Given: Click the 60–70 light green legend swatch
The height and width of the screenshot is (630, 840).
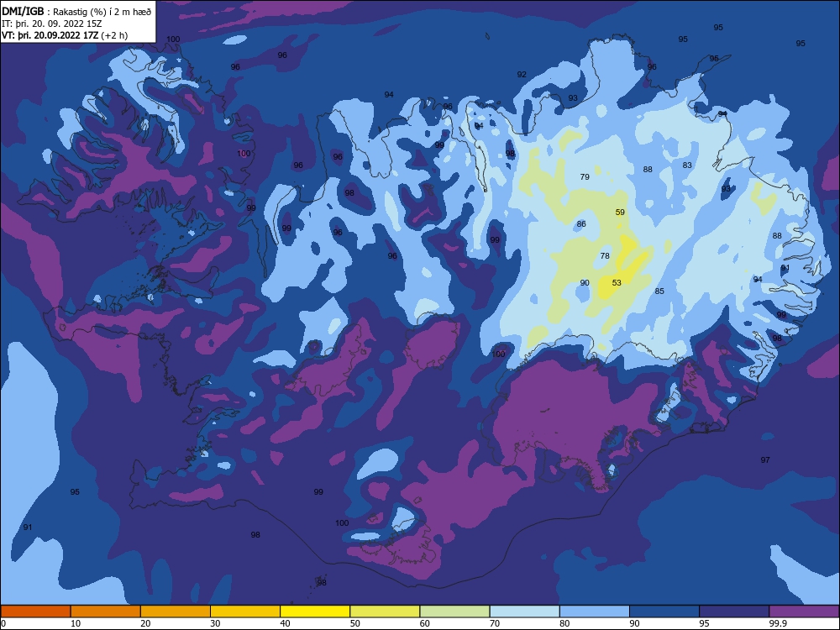Looking at the screenshot, I should coord(454,612).
